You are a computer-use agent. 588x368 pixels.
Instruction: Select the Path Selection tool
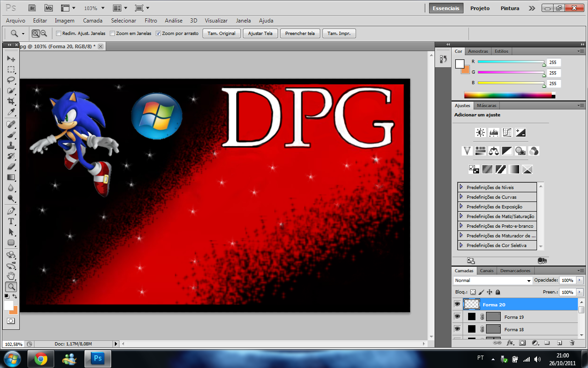[x=11, y=232]
